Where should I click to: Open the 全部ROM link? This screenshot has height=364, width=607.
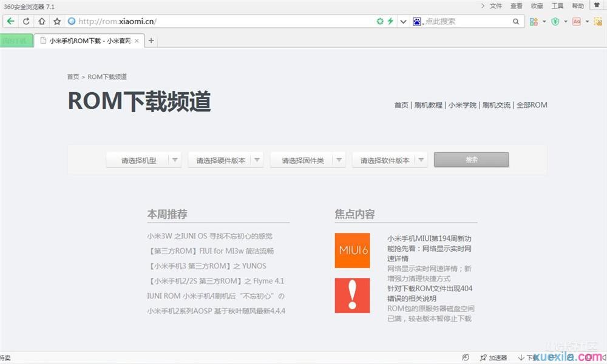[x=532, y=105]
